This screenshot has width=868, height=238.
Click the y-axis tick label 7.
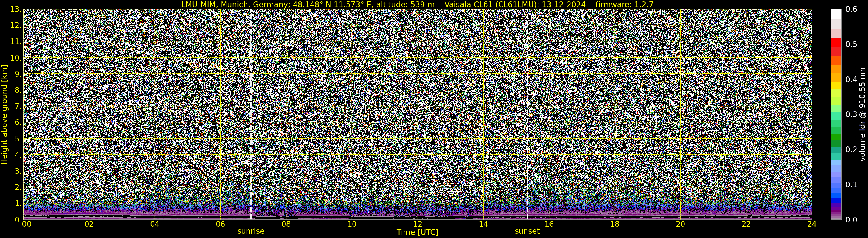(x=18, y=107)
